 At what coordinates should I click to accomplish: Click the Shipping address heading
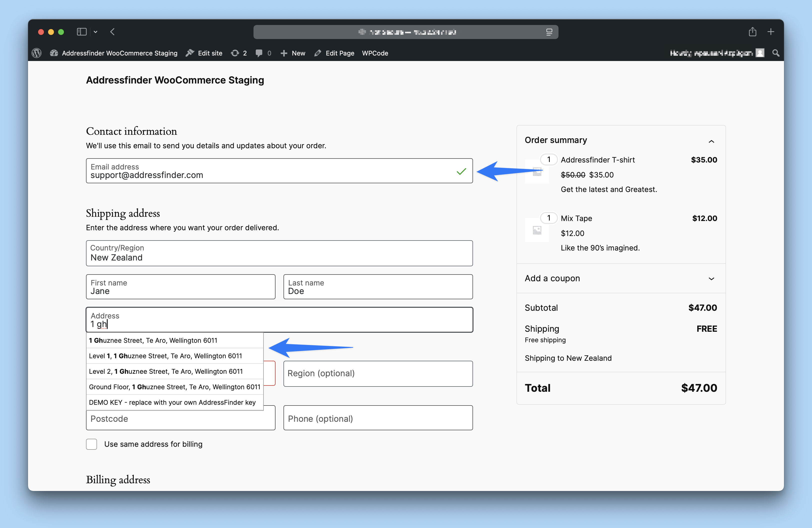tap(123, 213)
